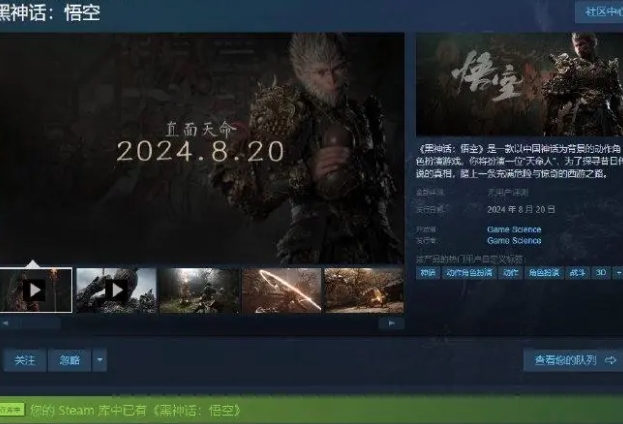Select the 神话 tag
Viewport: 623px width, 424px height.
[x=428, y=273]
